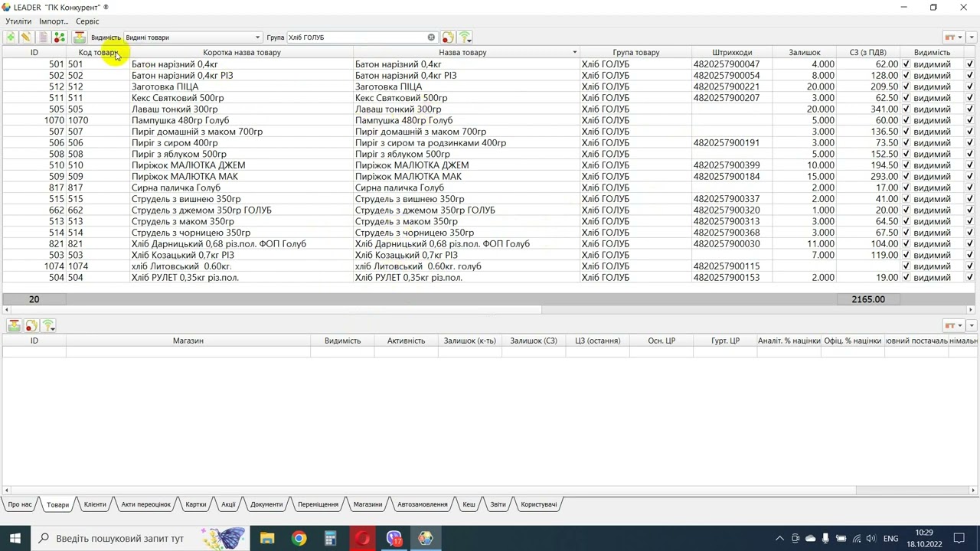Open the top-right standalone dropdown arrow button

(972, 37)
